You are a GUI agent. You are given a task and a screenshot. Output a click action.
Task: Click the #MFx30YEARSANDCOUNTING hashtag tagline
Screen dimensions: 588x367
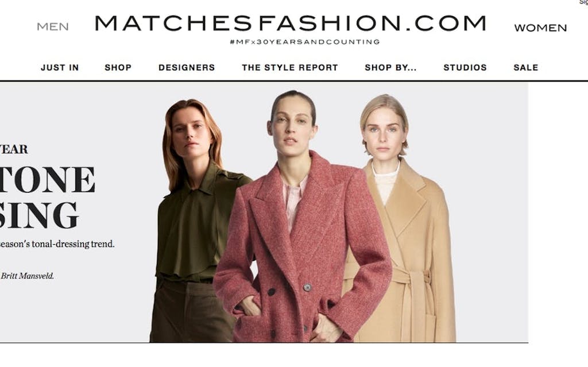pyautogui.click(x=305, y=42)
